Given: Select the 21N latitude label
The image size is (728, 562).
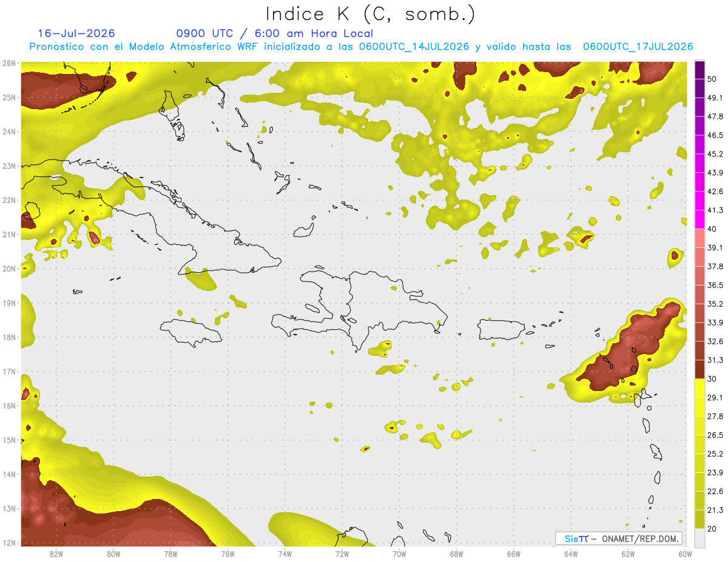Looking at the screenshot, I should point(9,234).
